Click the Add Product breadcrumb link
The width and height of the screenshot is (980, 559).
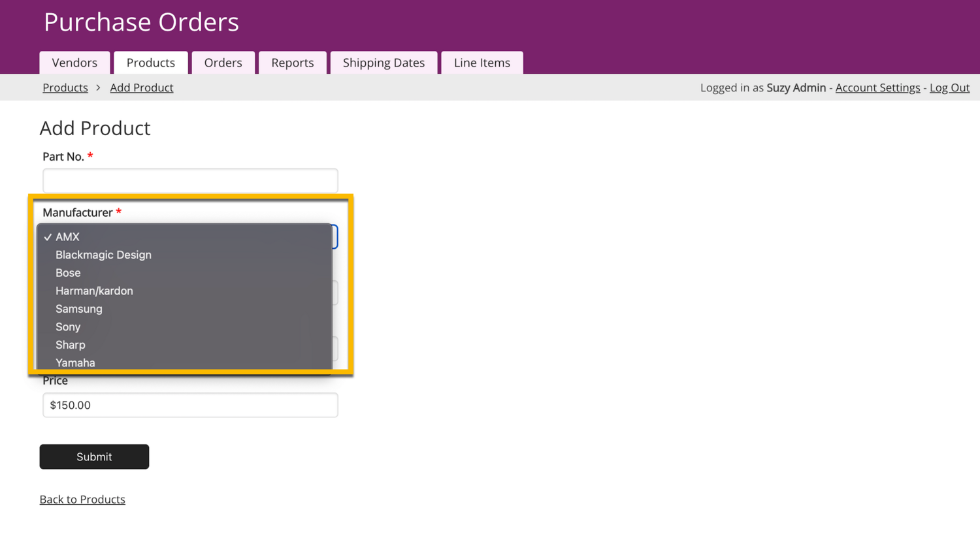[x=141, y=88]
